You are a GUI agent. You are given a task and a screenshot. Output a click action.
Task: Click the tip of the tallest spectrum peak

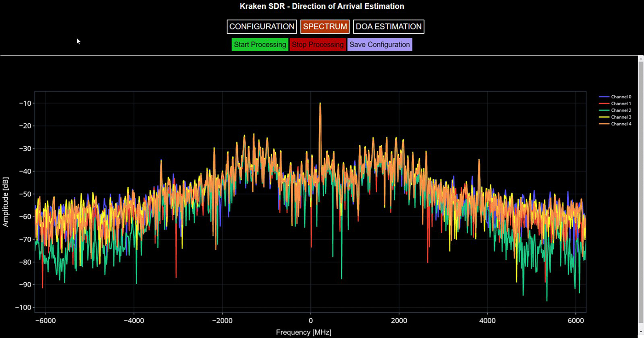click(320, 103)
